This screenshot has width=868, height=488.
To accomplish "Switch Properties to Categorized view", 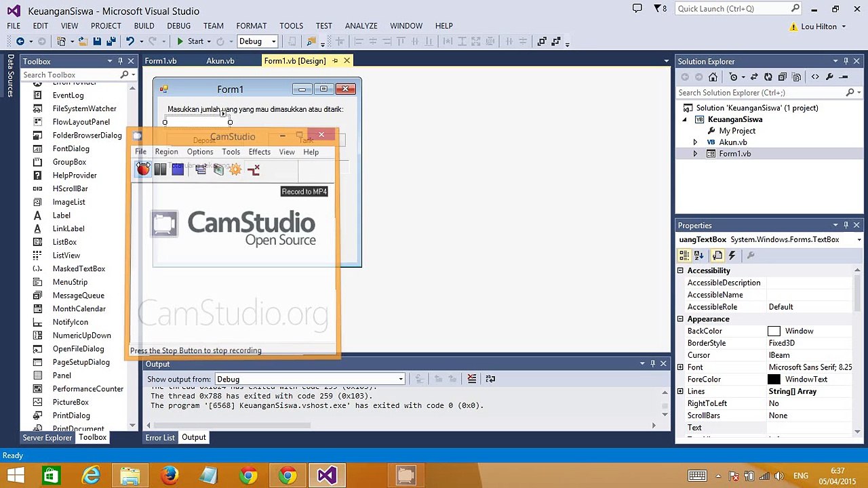I will [x=685, y=256].
